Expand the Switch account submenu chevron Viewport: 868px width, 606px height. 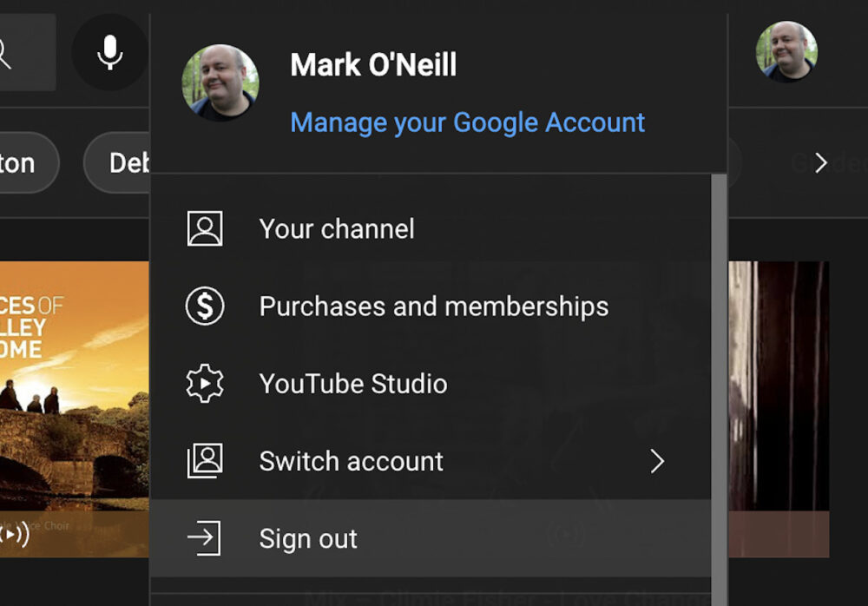(x=657, y=461)
